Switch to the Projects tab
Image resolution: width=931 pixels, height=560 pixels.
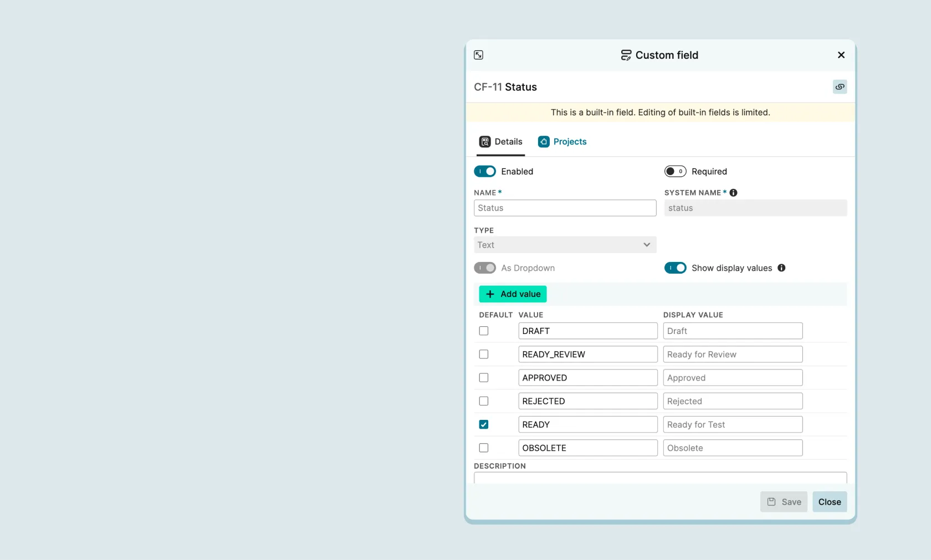(569, 142)
